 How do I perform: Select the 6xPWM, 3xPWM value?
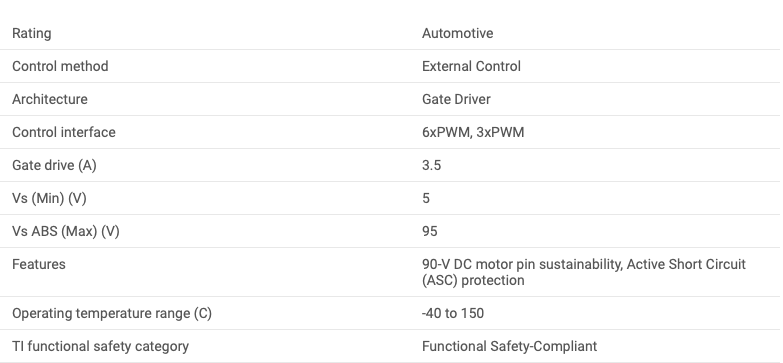click(473, 132)
